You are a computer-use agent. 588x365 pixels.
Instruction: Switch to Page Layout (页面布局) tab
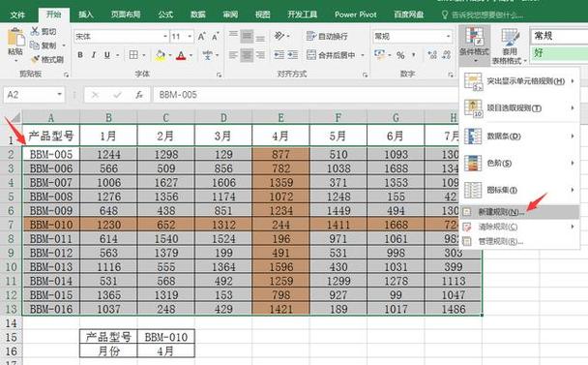coord(126,15)
